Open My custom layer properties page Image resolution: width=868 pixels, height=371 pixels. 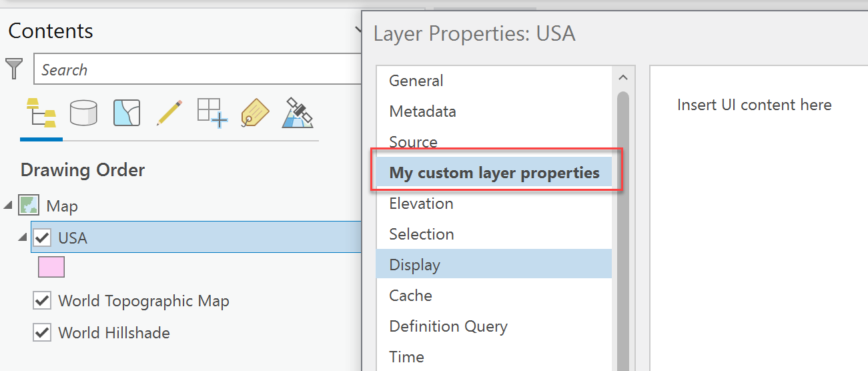tap(494, 173)
